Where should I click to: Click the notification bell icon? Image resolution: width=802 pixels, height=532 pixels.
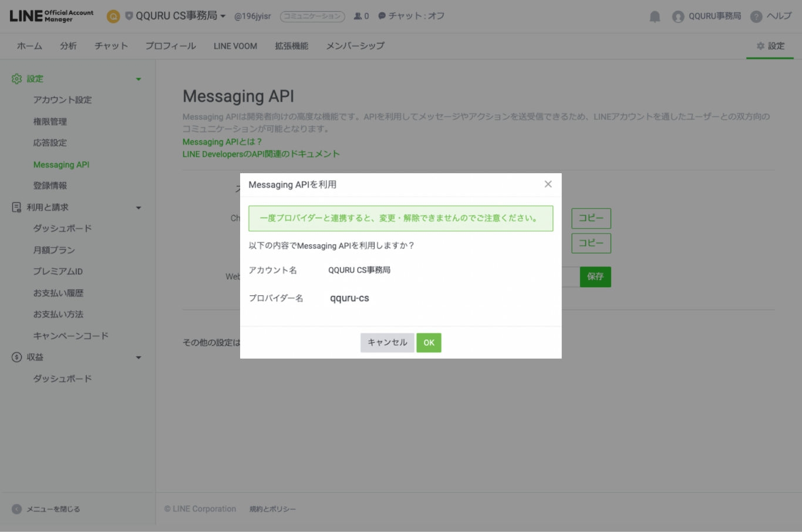(x=655, y=16)
